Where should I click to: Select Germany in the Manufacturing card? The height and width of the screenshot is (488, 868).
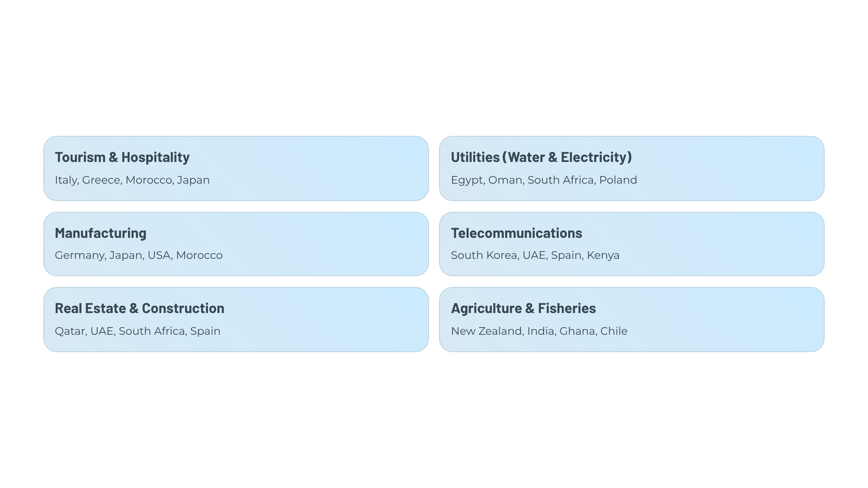80,255
